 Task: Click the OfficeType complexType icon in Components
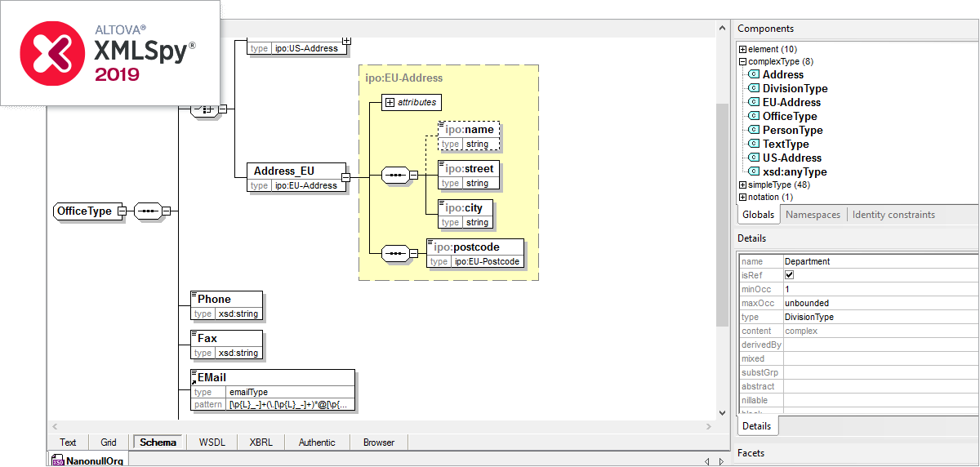click(754, 116)
